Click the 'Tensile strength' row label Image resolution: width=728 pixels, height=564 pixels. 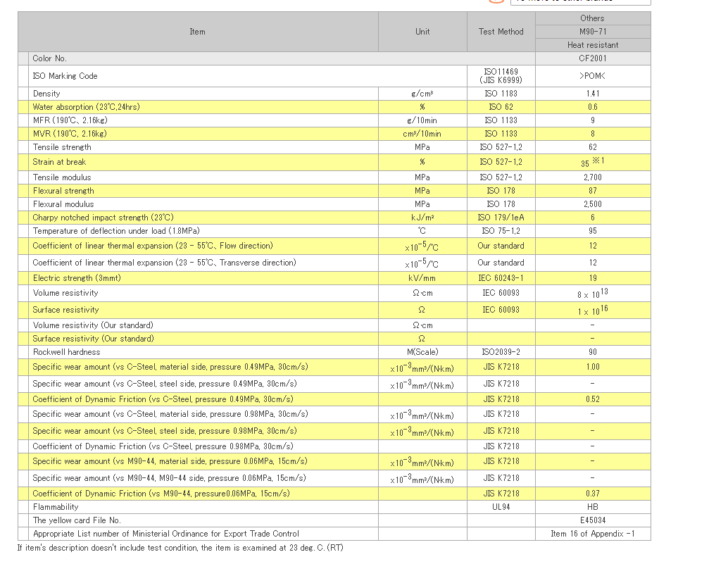coord(62,148)
